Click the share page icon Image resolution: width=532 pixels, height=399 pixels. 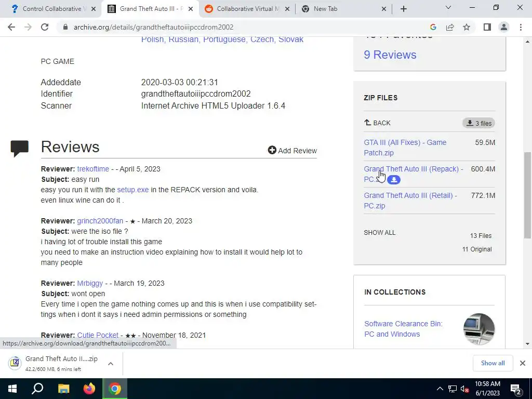click(x=450, y=27)
